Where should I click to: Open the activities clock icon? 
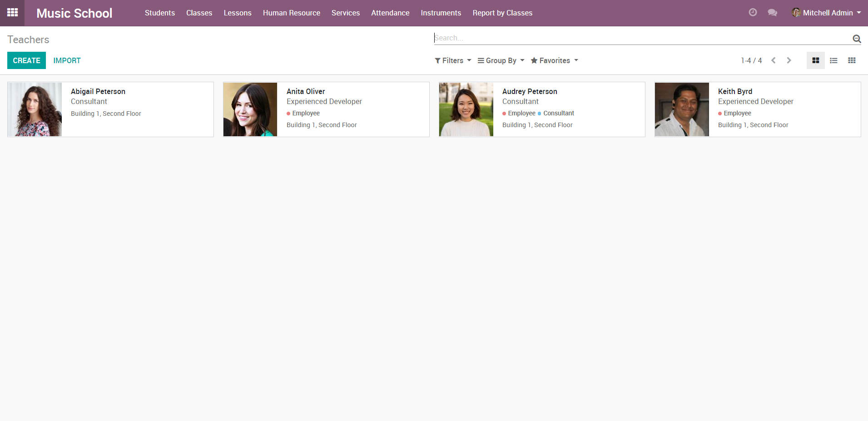753,13
